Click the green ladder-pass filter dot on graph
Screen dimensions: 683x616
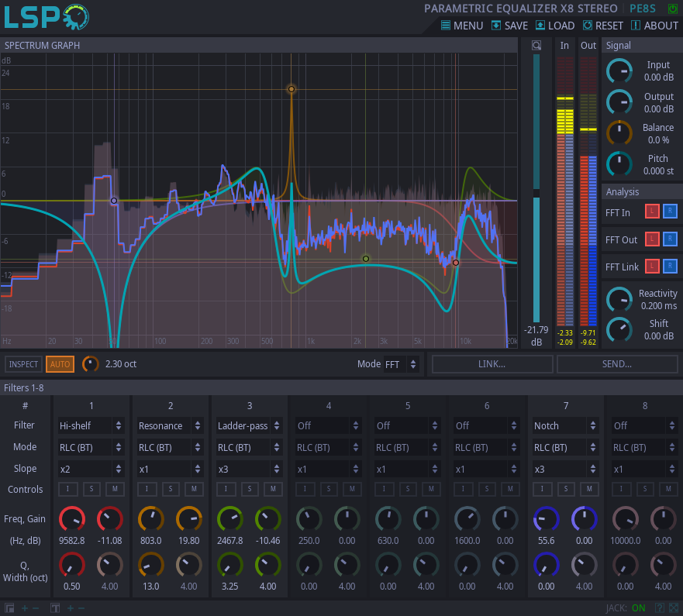point(366,259)
